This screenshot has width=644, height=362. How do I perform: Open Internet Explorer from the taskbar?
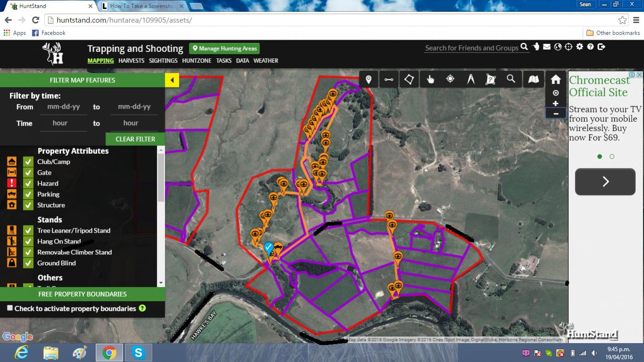coord(22,352)
